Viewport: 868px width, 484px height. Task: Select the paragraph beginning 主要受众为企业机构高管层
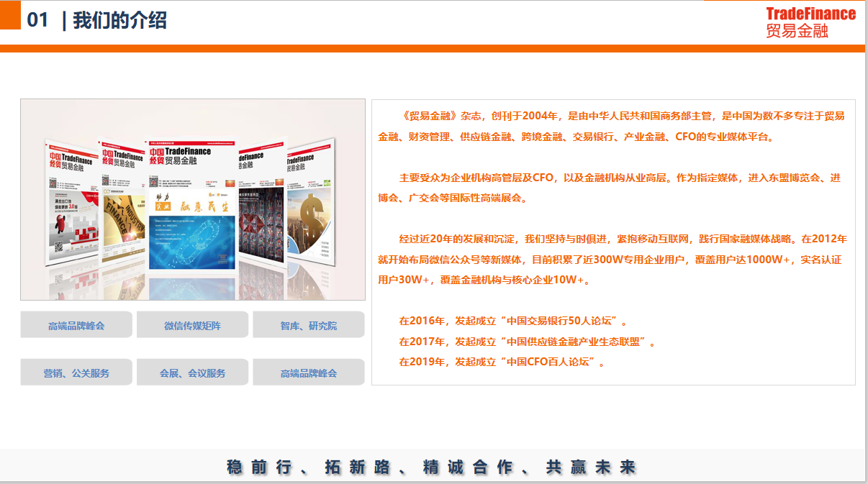[612, 188]
